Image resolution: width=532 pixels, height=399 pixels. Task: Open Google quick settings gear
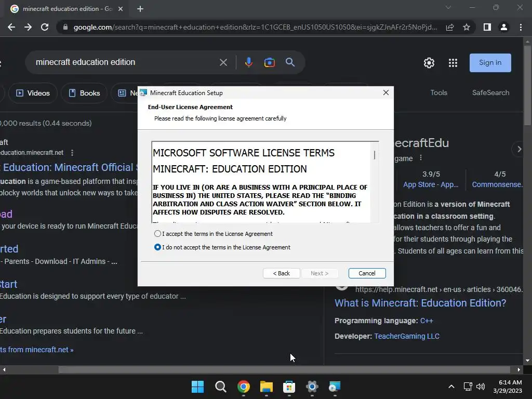pos(429,63)
